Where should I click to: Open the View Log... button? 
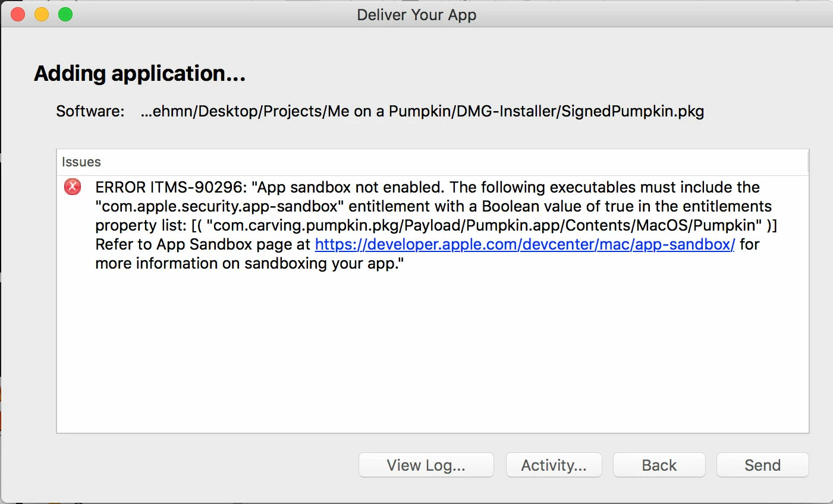(426, 465)
